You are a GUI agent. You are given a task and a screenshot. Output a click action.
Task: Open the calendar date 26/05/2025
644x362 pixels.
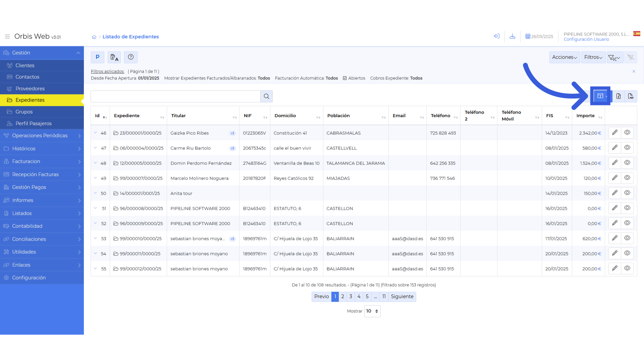539,37
